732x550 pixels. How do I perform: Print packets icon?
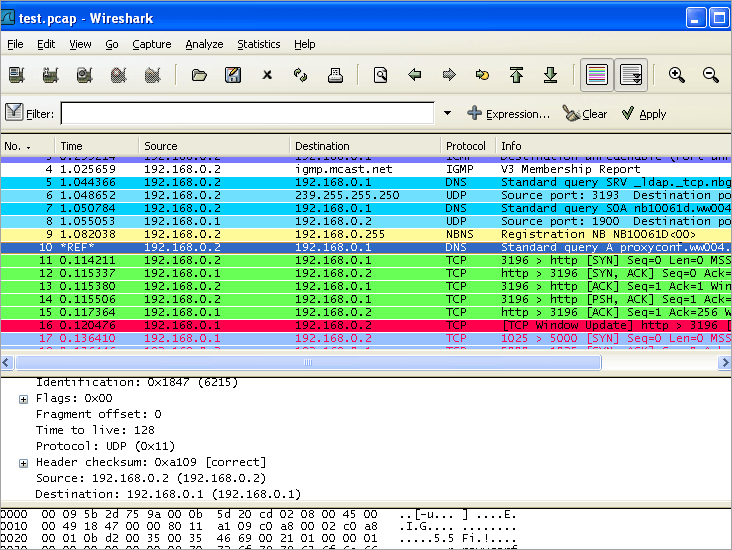[335, 75]
